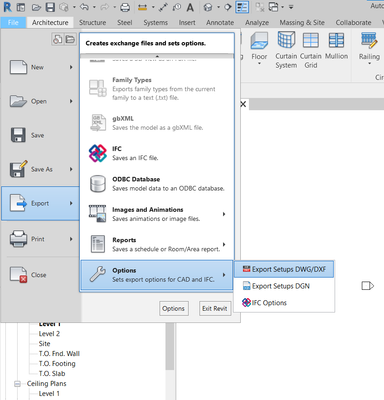Open the Customize Quick Access Toolbar dropdown

tap(291, 7)
